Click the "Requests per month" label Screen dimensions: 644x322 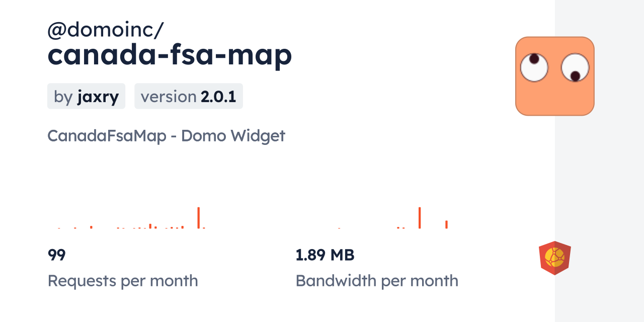click(x=123, y=281)
